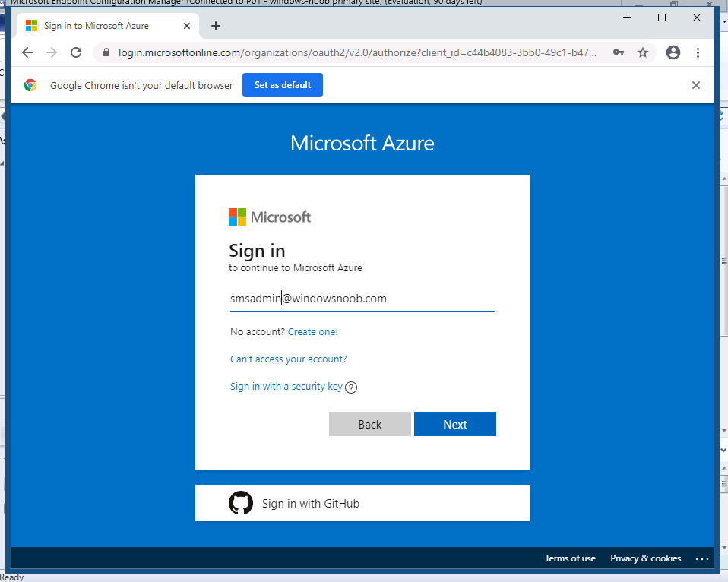728x582 pixels.
Task: Click the "to continue to Microsoft Azure" text
Action: pos(296,267)
